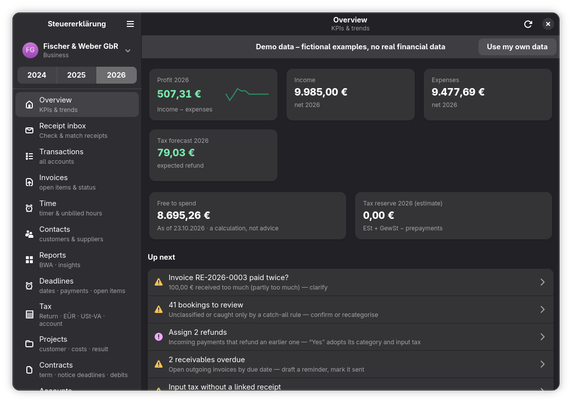
Task: Click the Reports grid icon
Action: pyautogui.click(x=29, y=260)
